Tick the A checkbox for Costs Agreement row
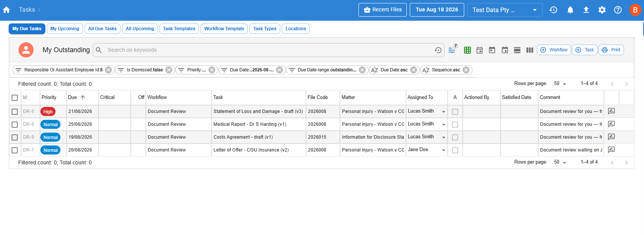 click(455, 138)
